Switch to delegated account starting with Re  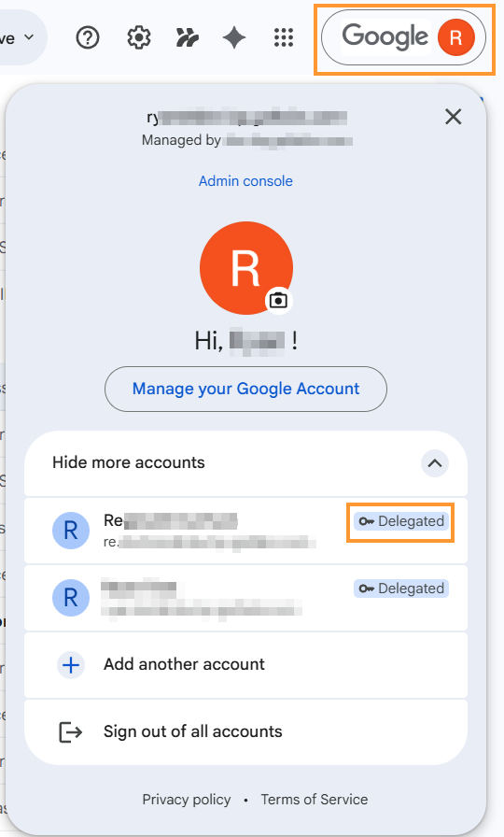point(245,531)
